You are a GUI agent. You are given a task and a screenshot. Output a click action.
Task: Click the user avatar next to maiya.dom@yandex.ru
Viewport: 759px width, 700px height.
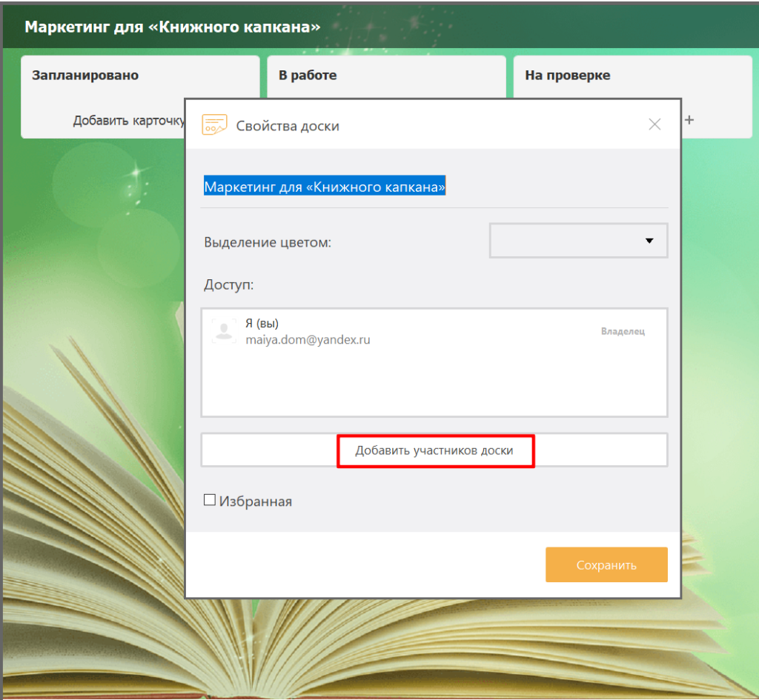[224, 331]
